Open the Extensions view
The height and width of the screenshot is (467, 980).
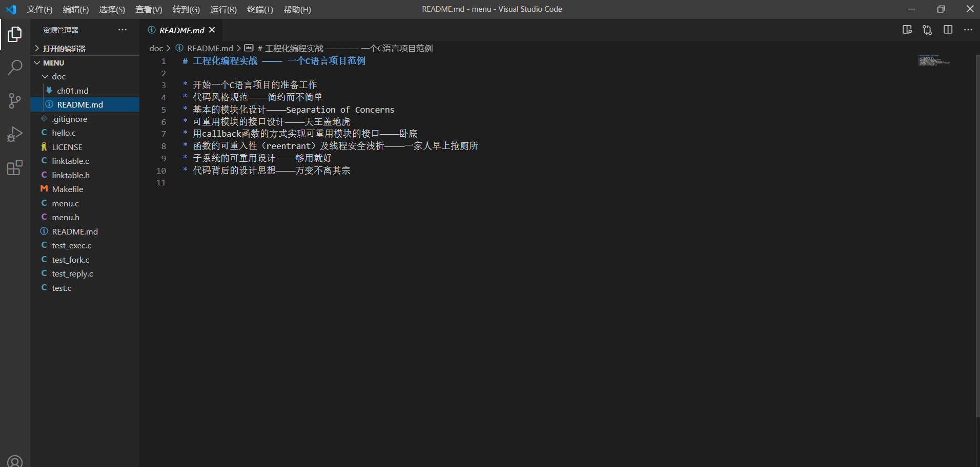tap(15, 167)
